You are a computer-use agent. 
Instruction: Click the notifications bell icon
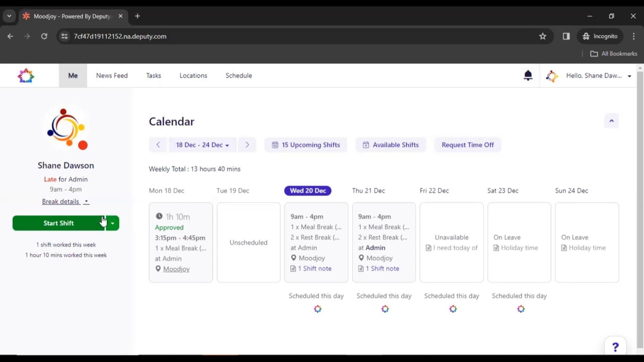528,75
